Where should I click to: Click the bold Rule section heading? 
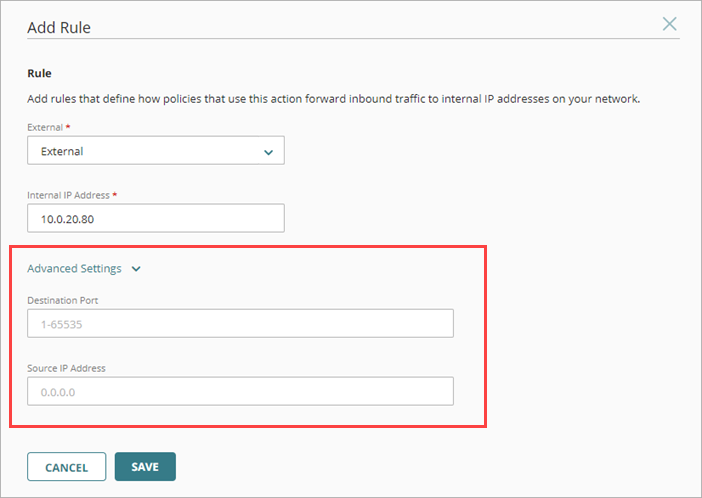point(39,73)
